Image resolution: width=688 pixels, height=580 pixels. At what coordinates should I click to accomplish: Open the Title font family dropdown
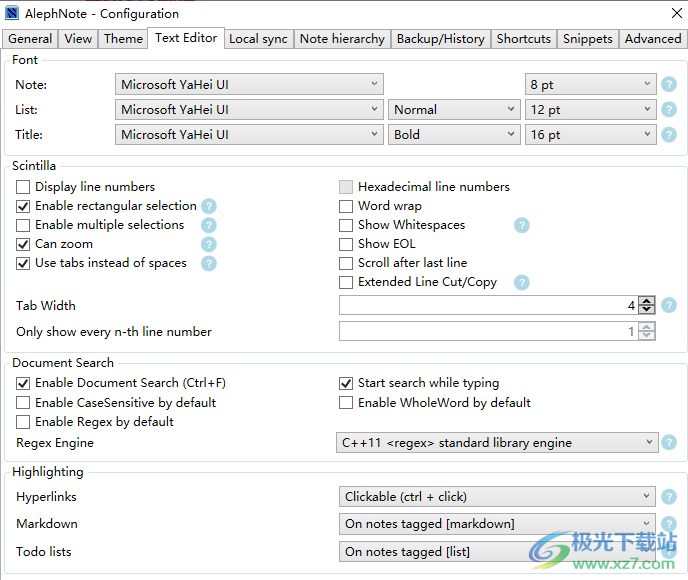point(249,135)
